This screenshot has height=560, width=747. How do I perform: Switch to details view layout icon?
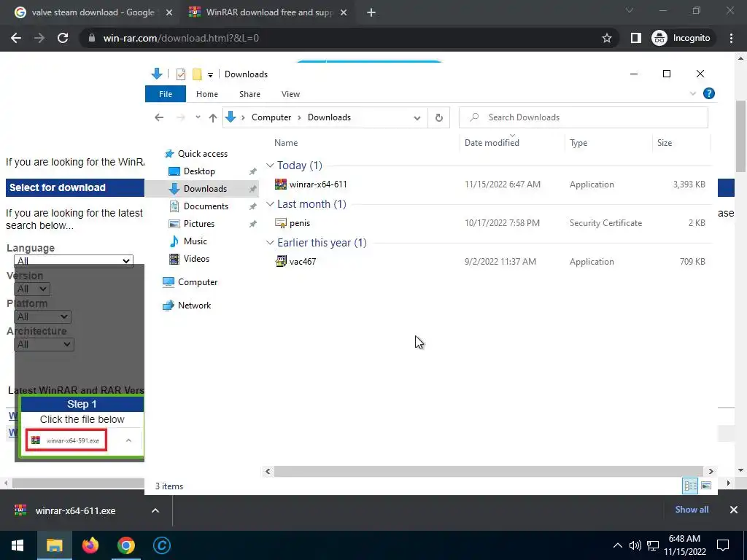[x=690, y=486]
